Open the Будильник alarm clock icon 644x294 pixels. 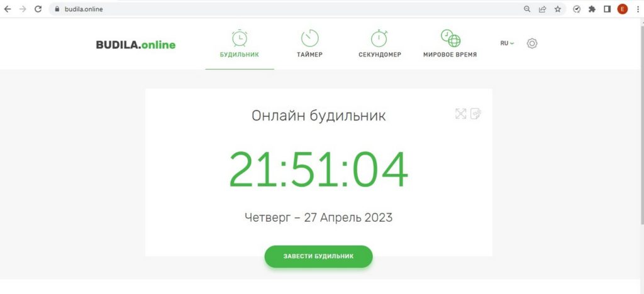point(239,38)
